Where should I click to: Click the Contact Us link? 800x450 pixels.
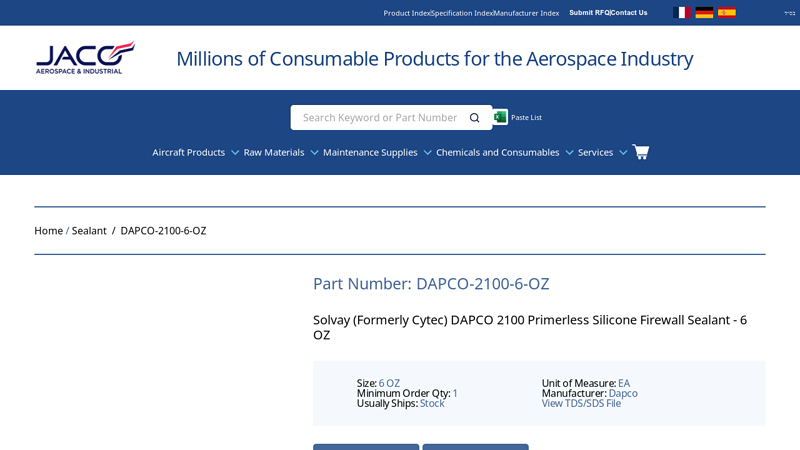click(x=629, y=13)
